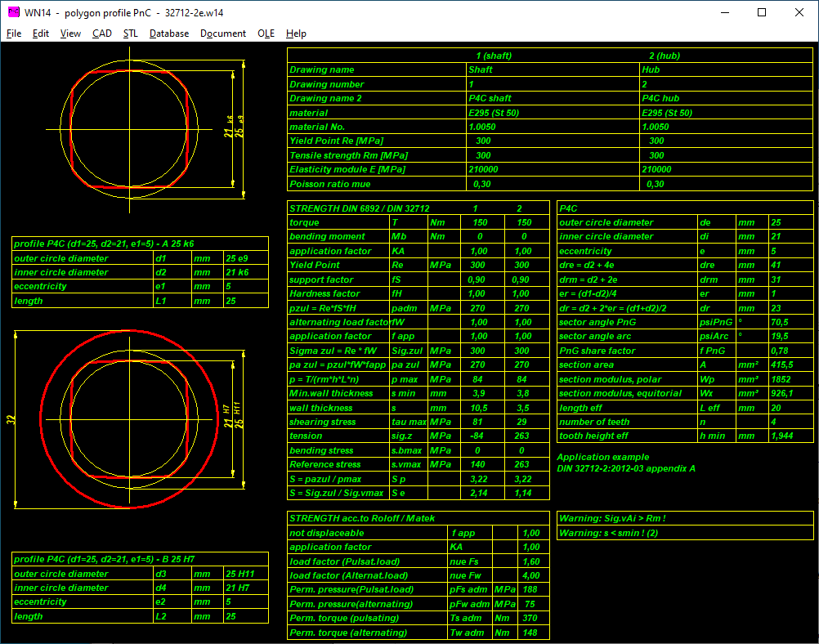Minimize the WN14 window
This screenshot has height=644, width=819.
724,12
